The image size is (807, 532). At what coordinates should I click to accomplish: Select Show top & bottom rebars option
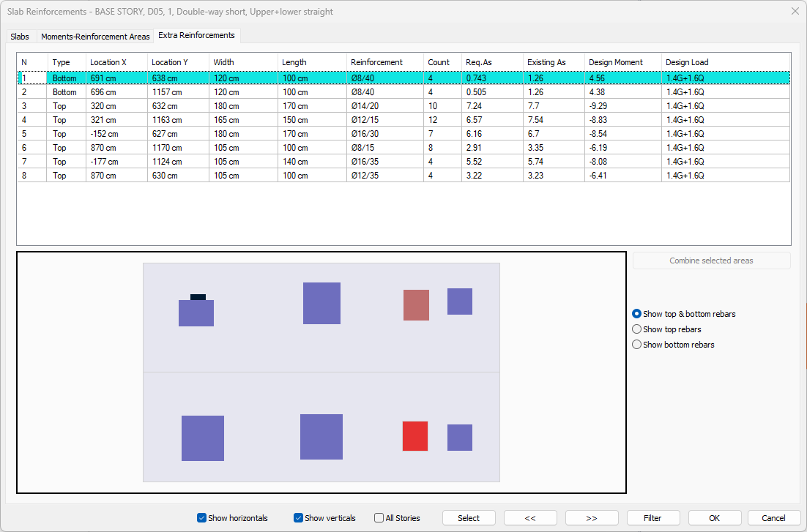pos(636,314)
